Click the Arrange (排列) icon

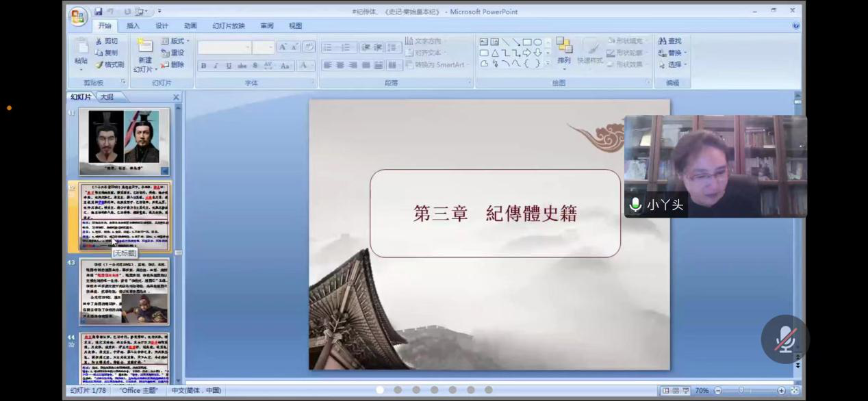564,47
